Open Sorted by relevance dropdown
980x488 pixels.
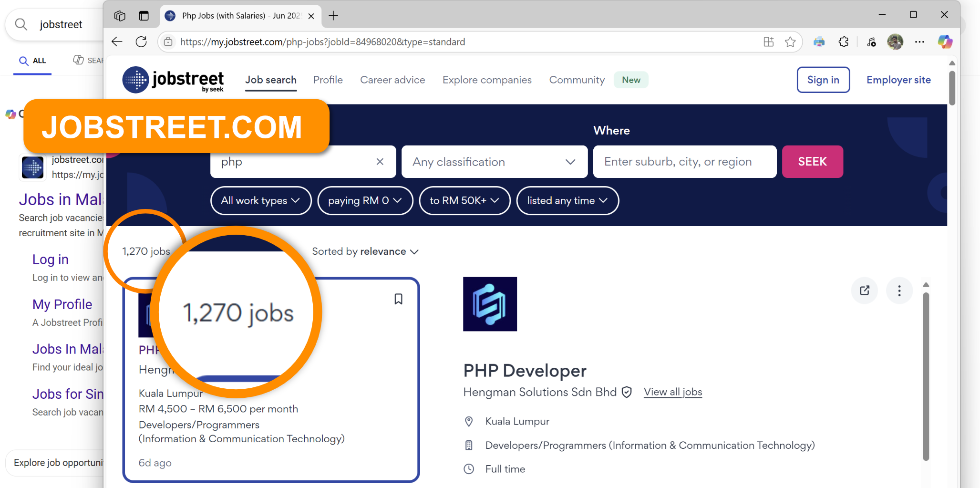click(365, 251)
